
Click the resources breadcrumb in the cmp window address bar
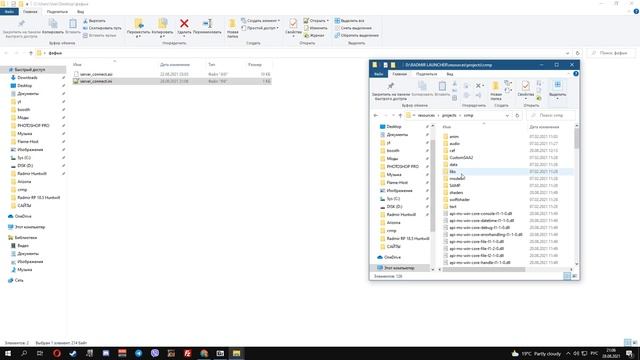426,116
